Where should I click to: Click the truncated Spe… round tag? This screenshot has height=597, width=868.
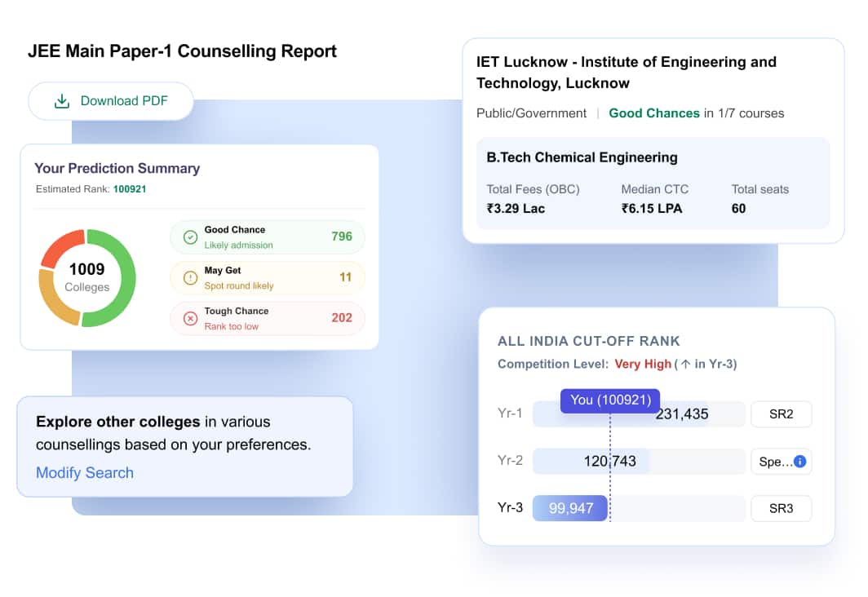[781, 462]
